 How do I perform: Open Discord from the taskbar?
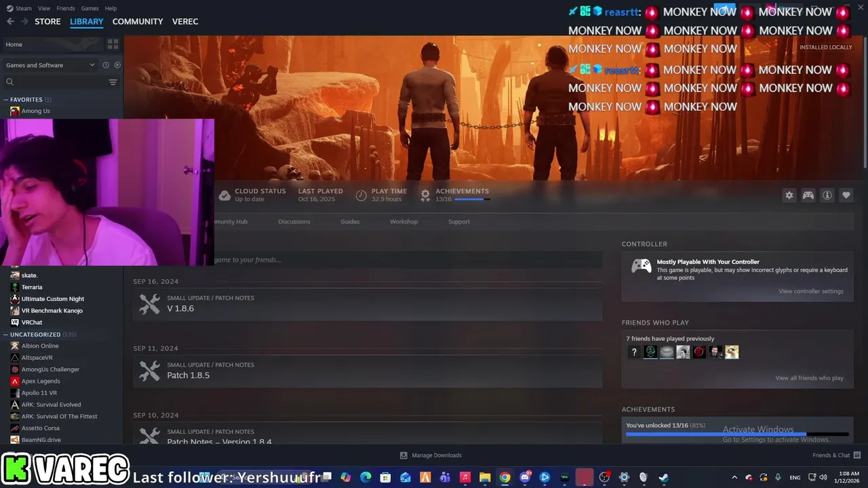click(525, 477)
